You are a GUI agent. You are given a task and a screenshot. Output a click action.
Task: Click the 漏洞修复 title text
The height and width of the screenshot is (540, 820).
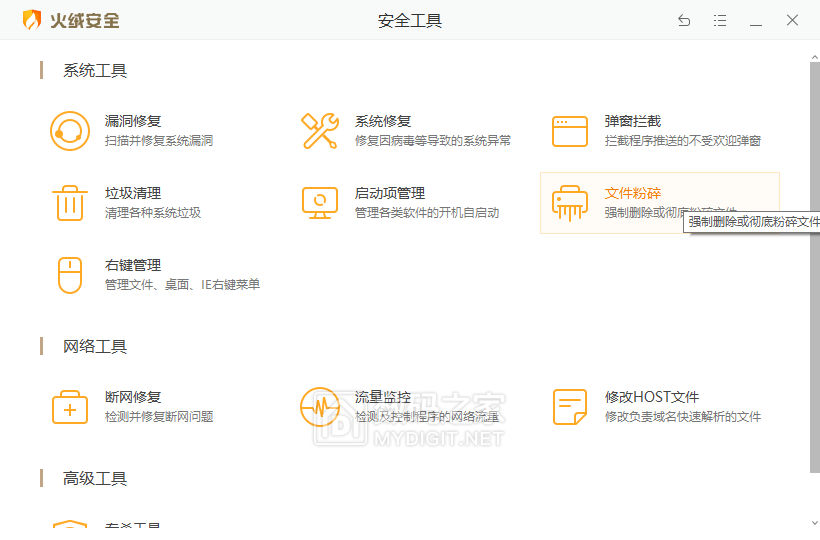[x=133, y=121]
